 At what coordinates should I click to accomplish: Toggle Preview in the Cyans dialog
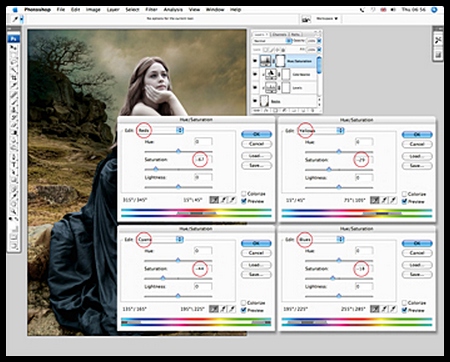[x=244, y=310]
